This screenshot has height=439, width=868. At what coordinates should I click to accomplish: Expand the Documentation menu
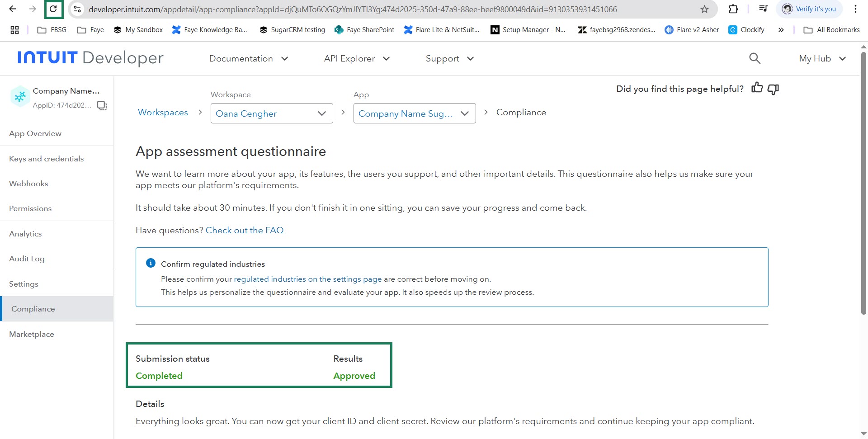click(248, 58)
